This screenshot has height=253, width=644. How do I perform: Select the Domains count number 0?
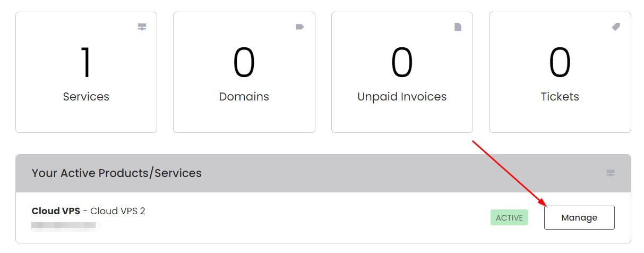[244, 63]
